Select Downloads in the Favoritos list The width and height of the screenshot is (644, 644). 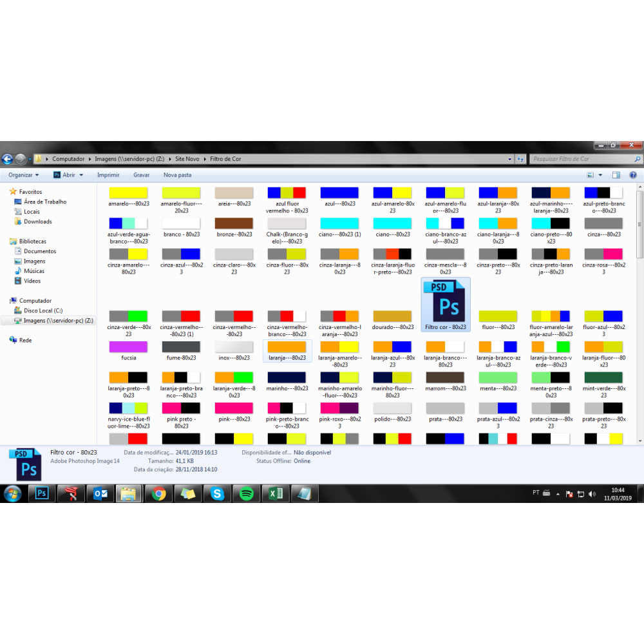point(37,222)
